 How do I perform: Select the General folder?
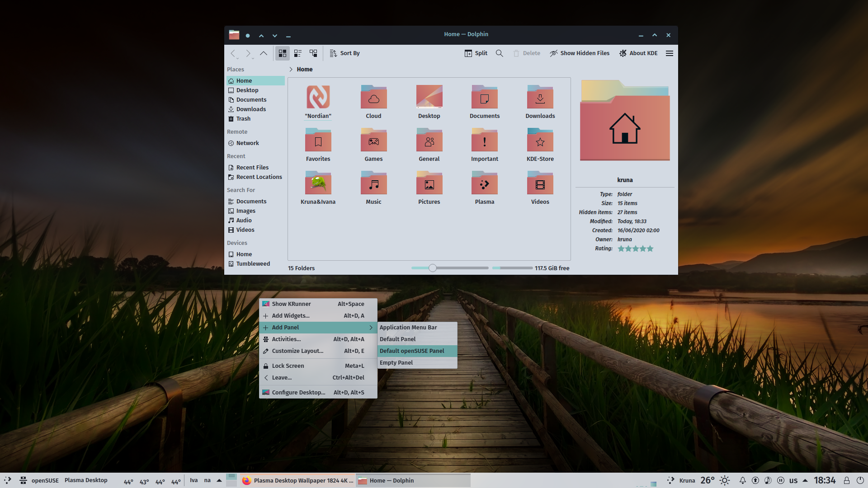pyautogui.click(x=429, y=140)
